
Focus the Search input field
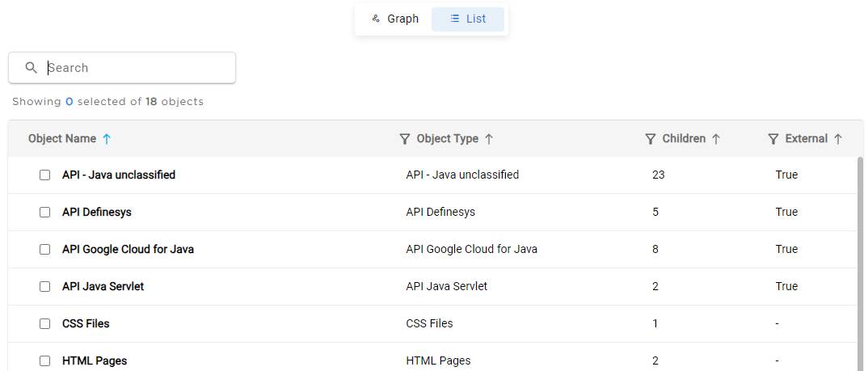coord(122,68)
